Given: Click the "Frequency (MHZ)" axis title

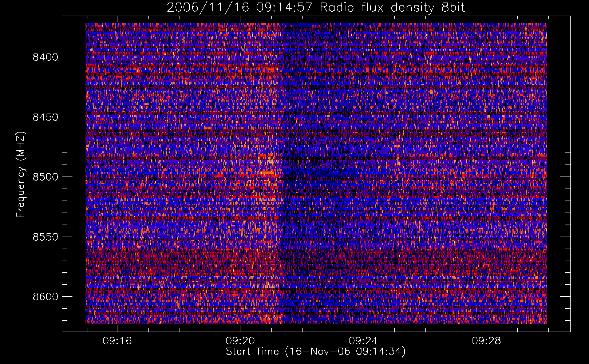Looking at the screenshot, I should pyautogui.click(x=21, y=175).
